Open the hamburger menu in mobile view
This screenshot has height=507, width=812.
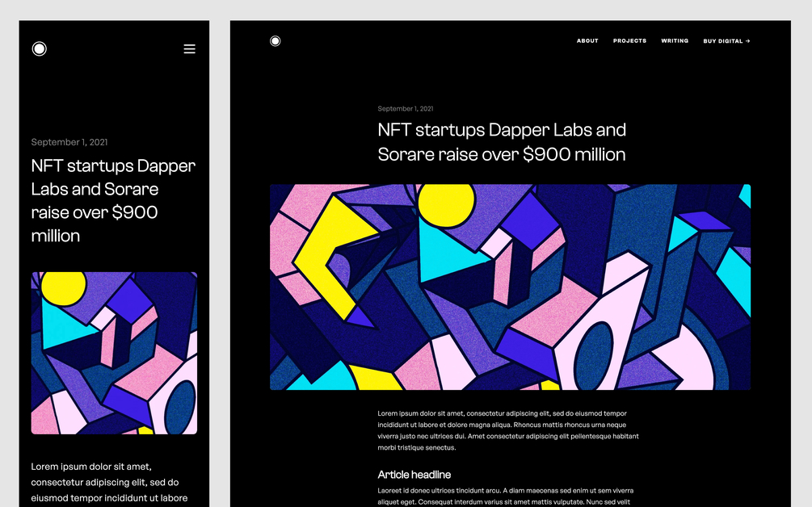190,48
